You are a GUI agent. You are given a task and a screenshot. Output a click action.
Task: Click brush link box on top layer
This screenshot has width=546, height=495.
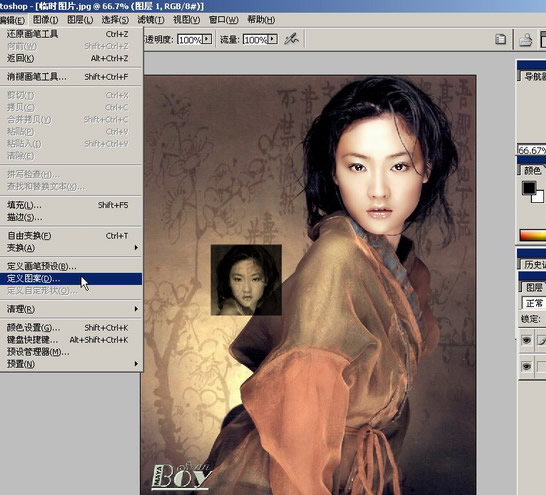point(541,340)
